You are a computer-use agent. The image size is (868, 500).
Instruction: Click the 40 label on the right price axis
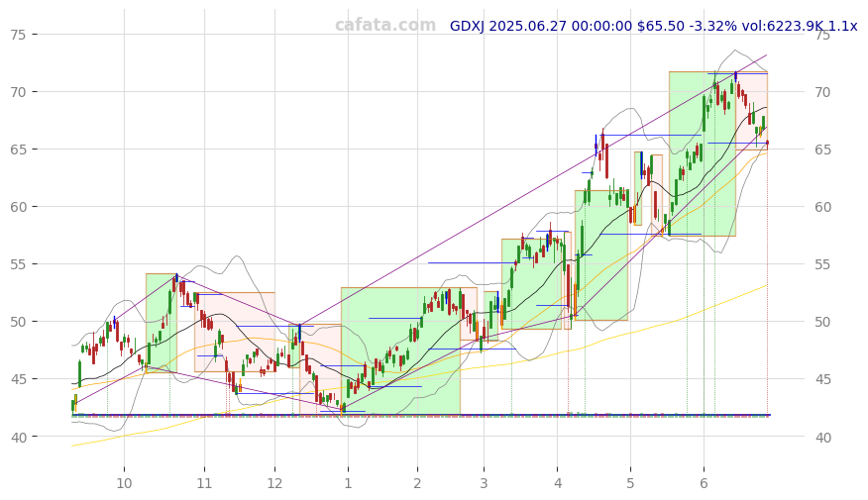pos(823,437)
